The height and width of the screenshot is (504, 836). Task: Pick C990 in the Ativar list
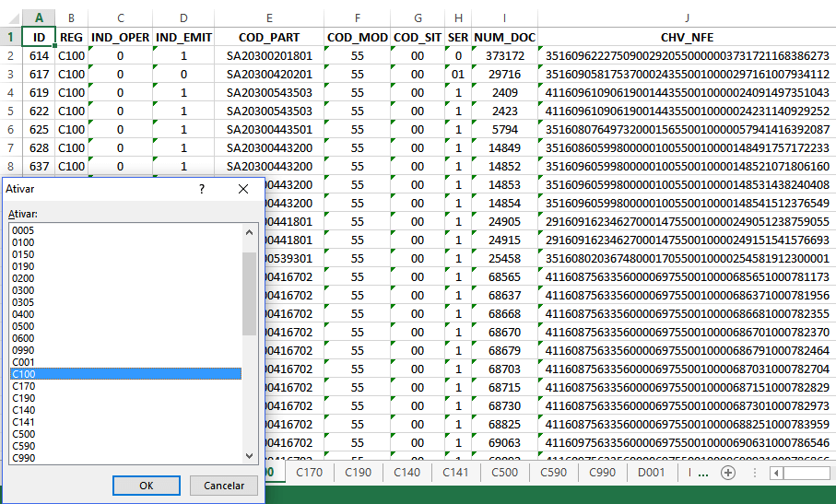pos(23,458)
